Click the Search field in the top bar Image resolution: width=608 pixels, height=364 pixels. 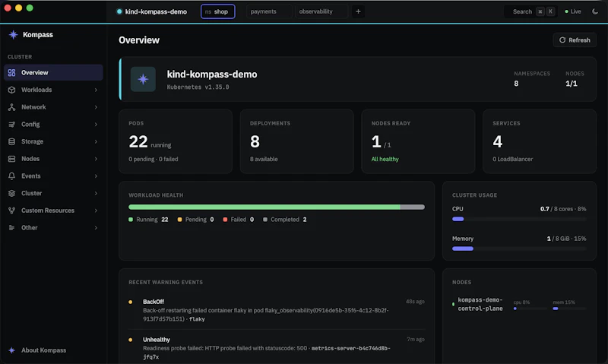(x=530, y=11)
